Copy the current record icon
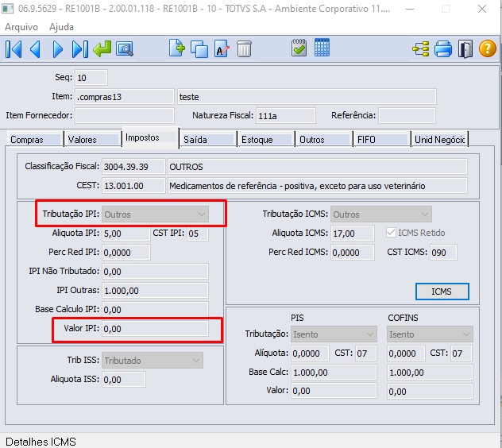502x448 pixels. click(199, 49)
